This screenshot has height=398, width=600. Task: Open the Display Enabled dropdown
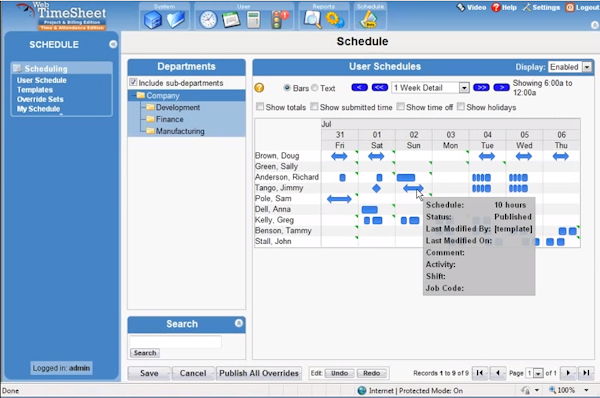[x=587, y=67]
